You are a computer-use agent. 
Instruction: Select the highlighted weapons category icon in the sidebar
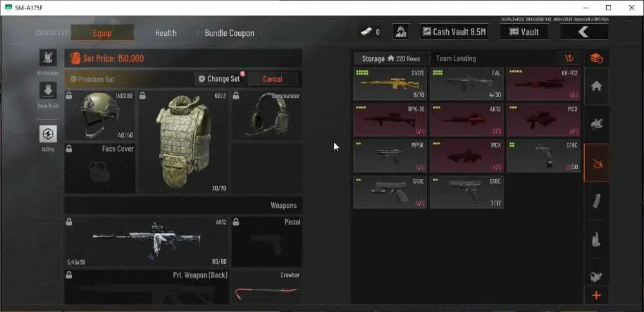[x=596, y=163]
